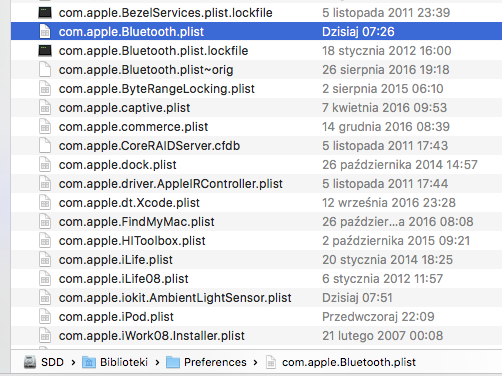Go to SDD in the path bar

pos(52,362)
